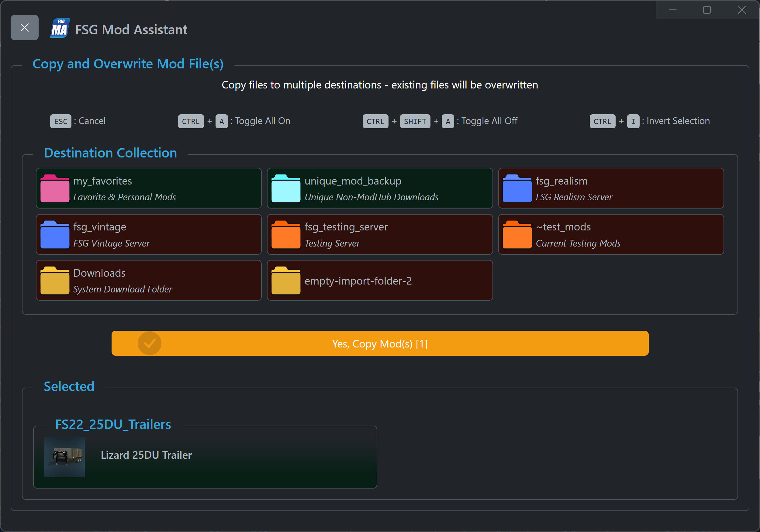Screen dimensions: 760x532
Task: Click Yes, Copy Mod(s) button
Action: coord(380,343)
